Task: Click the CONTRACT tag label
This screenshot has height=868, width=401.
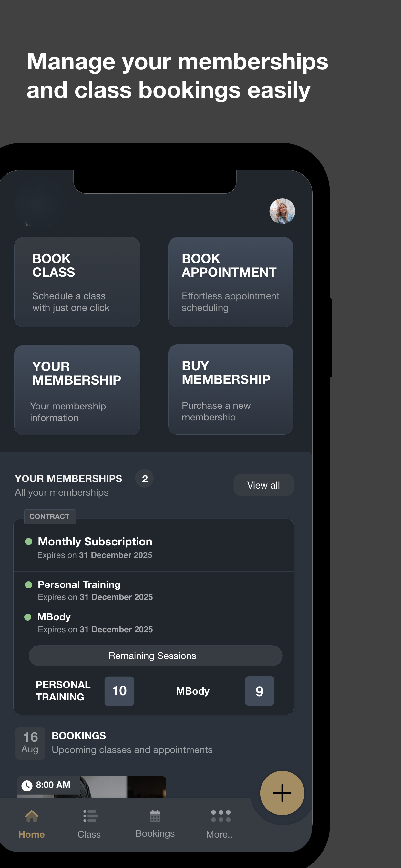Action: point(50,517)
